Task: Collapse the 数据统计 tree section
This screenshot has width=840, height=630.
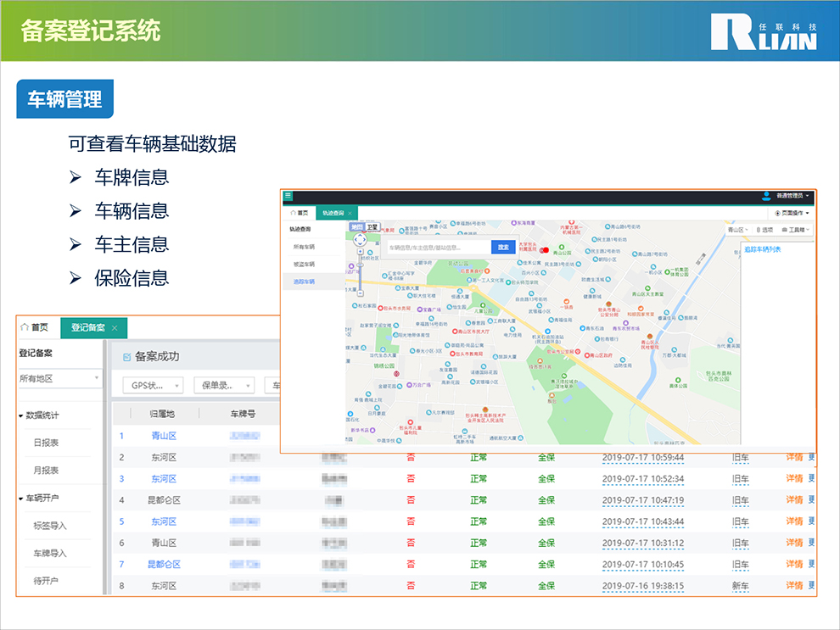Action: [21, 415]
